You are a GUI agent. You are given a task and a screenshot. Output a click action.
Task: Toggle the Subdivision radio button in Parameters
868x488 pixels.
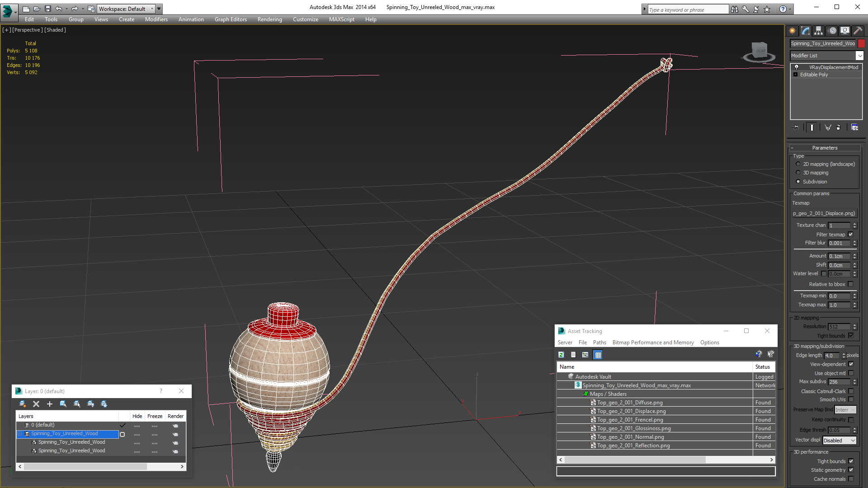click(798, 181)
